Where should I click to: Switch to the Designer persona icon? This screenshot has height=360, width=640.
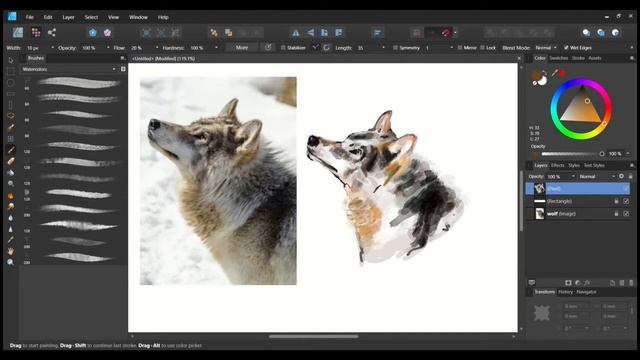click(18, 33)
